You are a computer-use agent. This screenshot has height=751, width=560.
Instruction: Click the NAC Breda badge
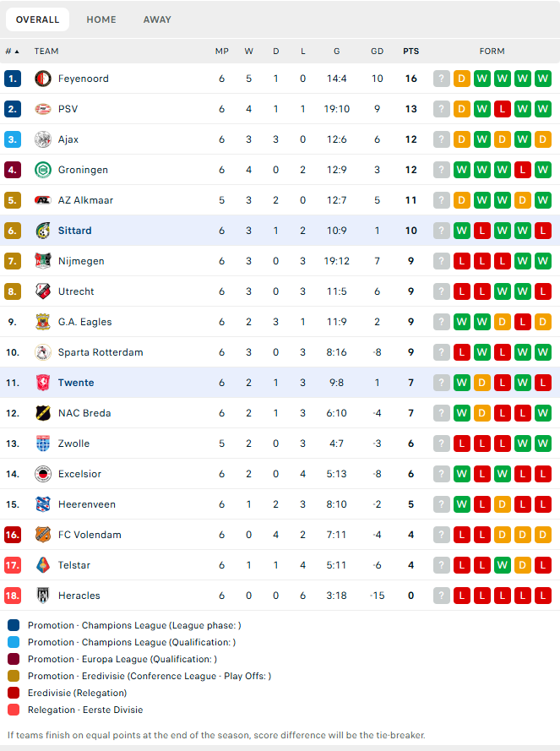[x=43, y=413]
